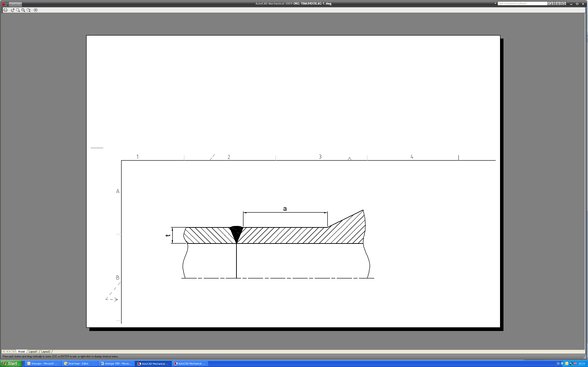Choose the Zoom Window tool
The width and height of the screenshot is (588, 367).
(x=23, y=10)
